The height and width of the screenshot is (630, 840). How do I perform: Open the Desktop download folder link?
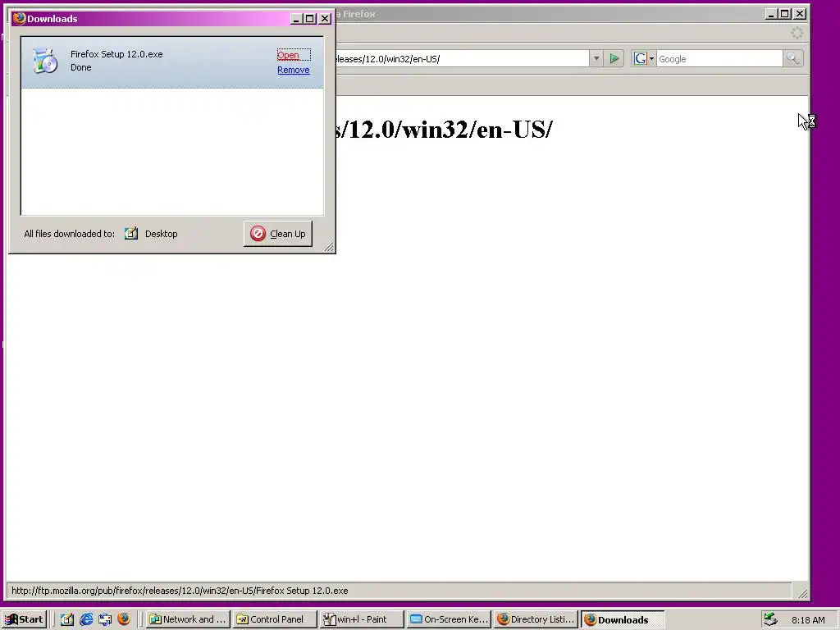click(x=161, y=234)
